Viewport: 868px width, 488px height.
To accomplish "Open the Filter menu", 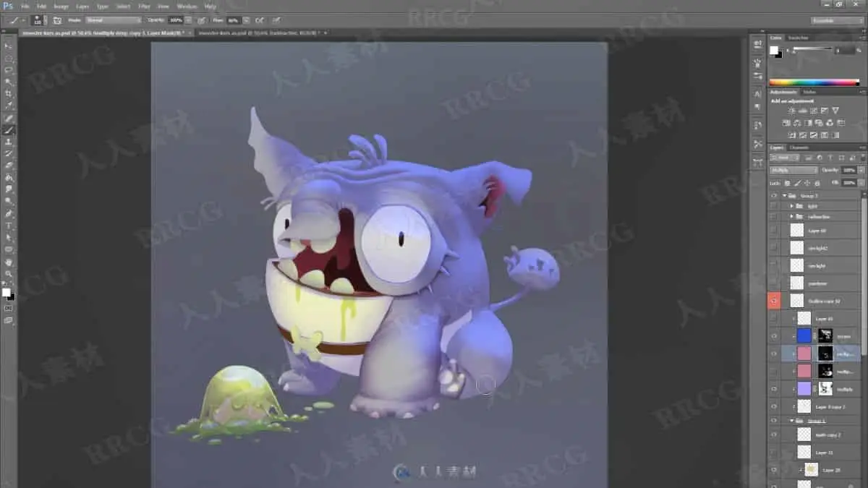I will click(145, 6).
